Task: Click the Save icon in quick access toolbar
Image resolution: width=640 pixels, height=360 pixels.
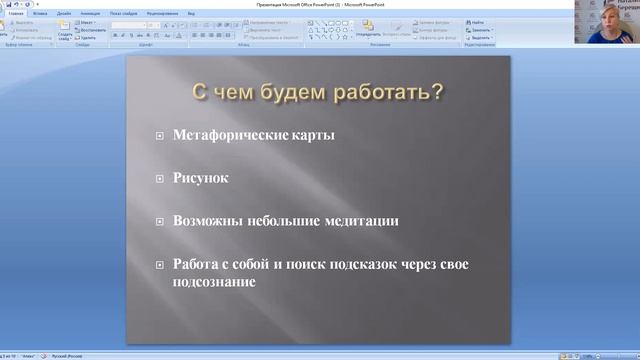Action: coord(9,4)
